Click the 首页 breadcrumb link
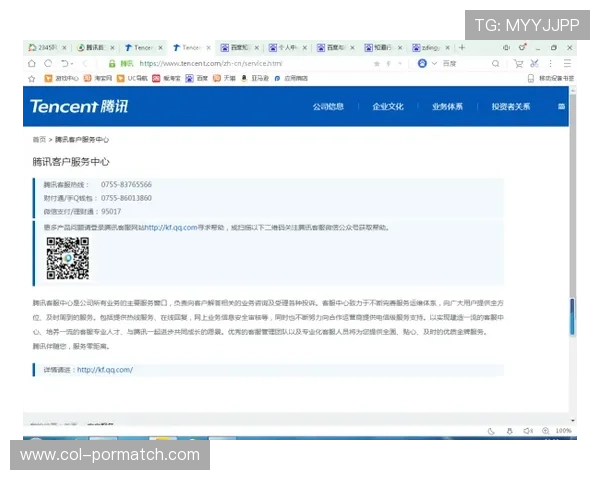Viewport: 600px width, 480px height. pos(39,140)
